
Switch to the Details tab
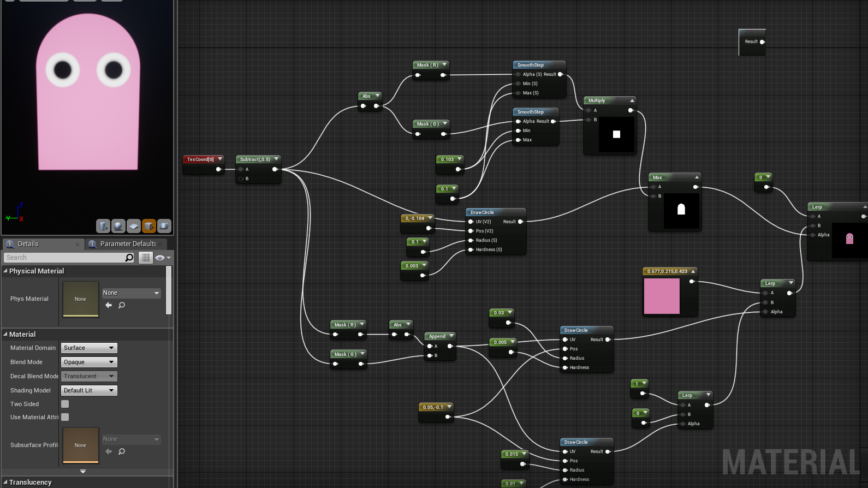[28, 244]
